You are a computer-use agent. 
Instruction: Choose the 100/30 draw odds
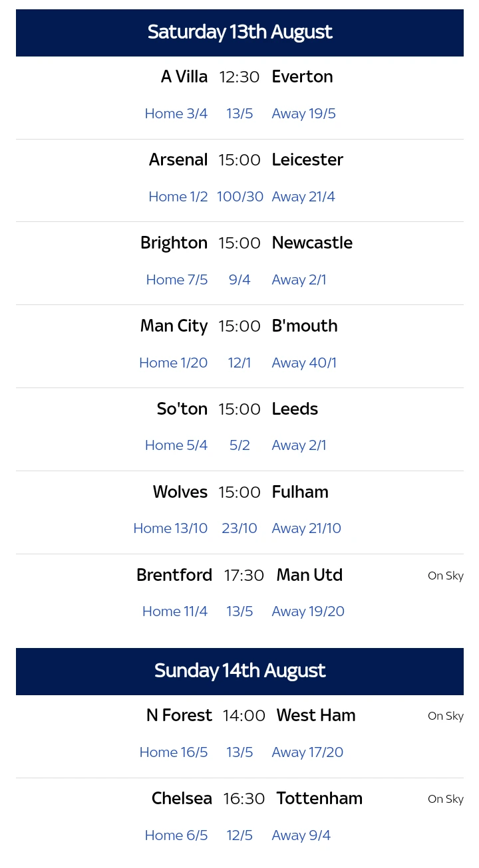[x=240, y=197]
